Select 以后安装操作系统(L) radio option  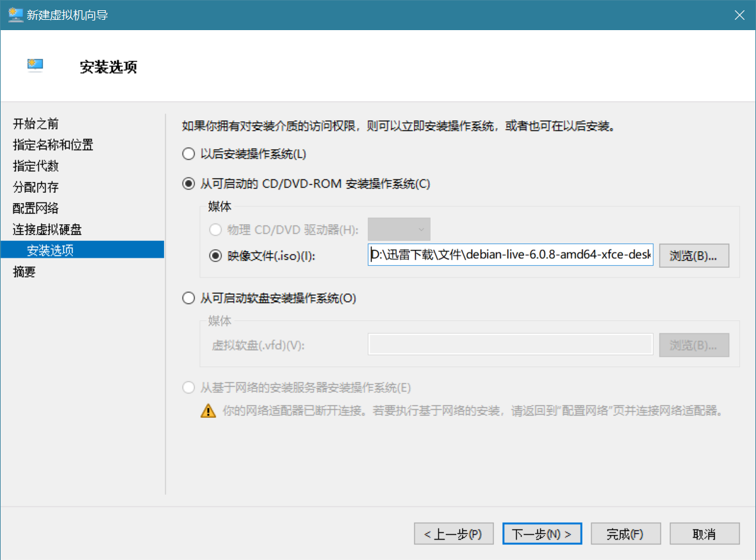(x=188, y=154)
